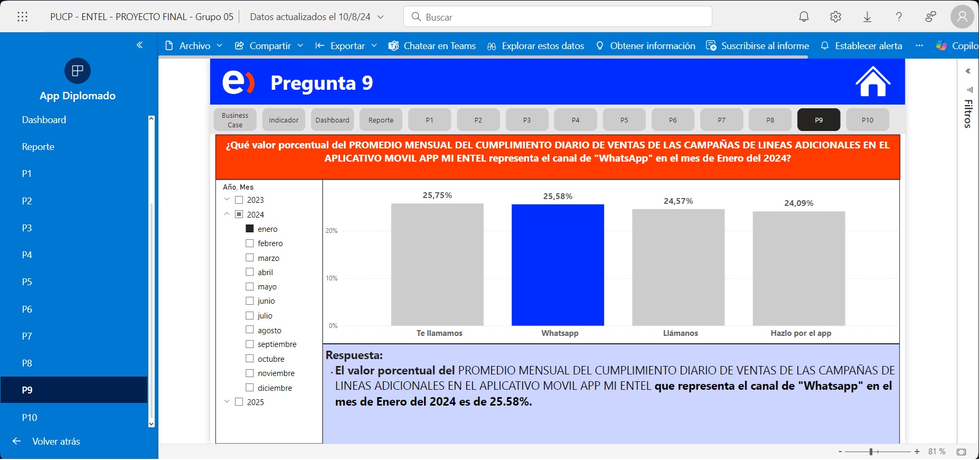The height and width of the screenshot is (460, 980).
Task: Expand the 2025 year node
Action: 227,402
